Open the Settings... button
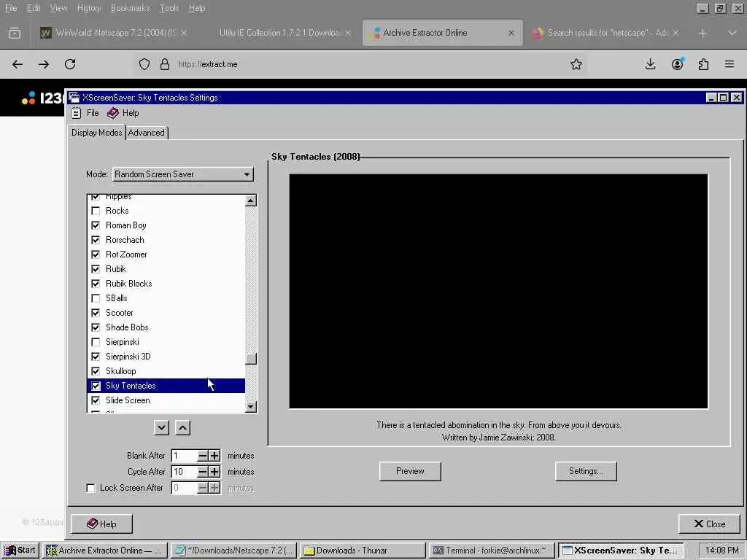The width and height of the screenshot is (747, 560). pos(586,471)
